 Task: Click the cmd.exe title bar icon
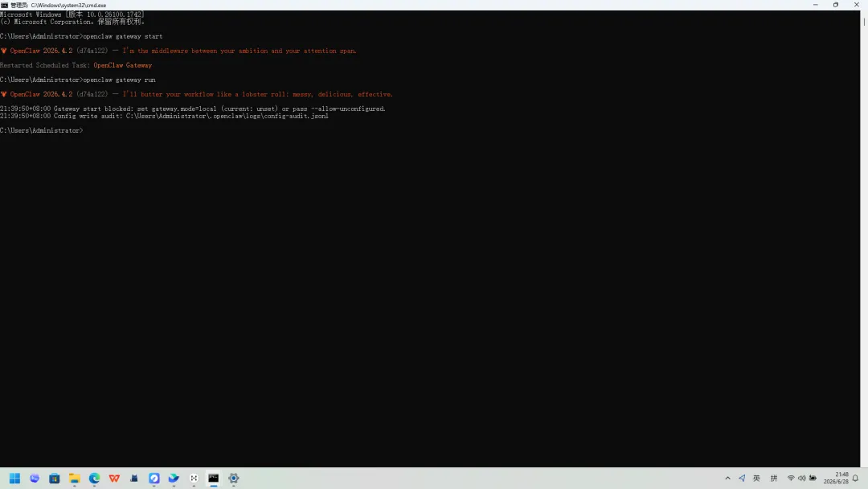(5, 5)
